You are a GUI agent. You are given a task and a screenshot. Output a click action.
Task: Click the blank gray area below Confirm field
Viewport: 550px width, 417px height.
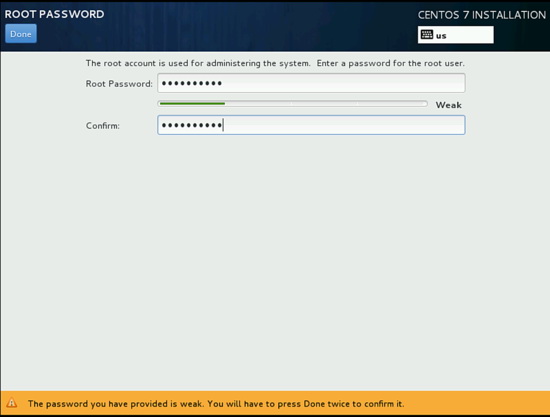pyautogui.click(x=275, y=260)
